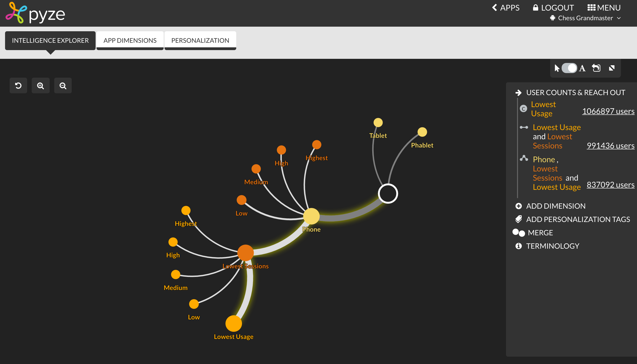This screenshot has width=637, height=364.
Task: Open the Chess Grandmaster app dropdown
Action: coord(585,18)
